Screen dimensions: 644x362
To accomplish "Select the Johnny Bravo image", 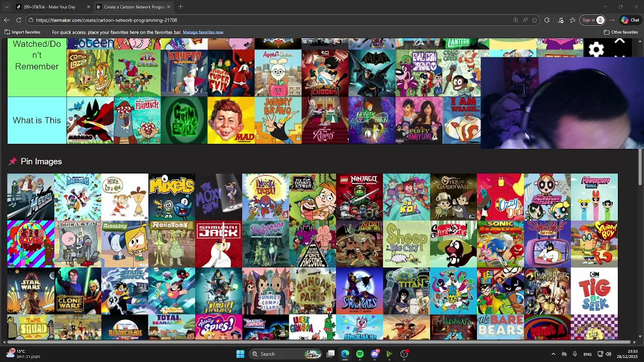I will [278, 120].
